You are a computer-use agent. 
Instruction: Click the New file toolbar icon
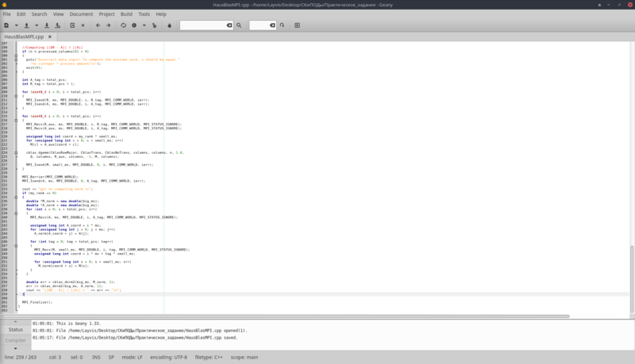click(x=6, y=25)
